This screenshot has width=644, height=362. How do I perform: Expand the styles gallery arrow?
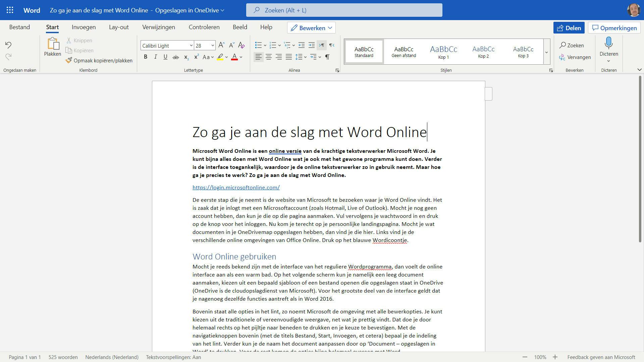[546, 52]
